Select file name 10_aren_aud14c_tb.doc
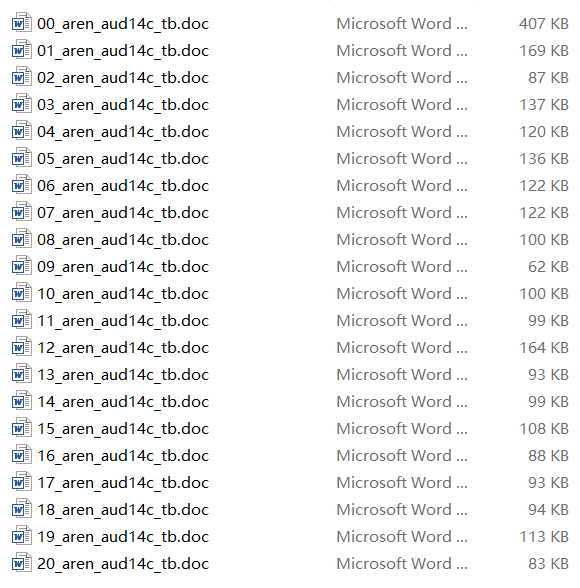This screenshot has width=580, height=588. (123, 294)
